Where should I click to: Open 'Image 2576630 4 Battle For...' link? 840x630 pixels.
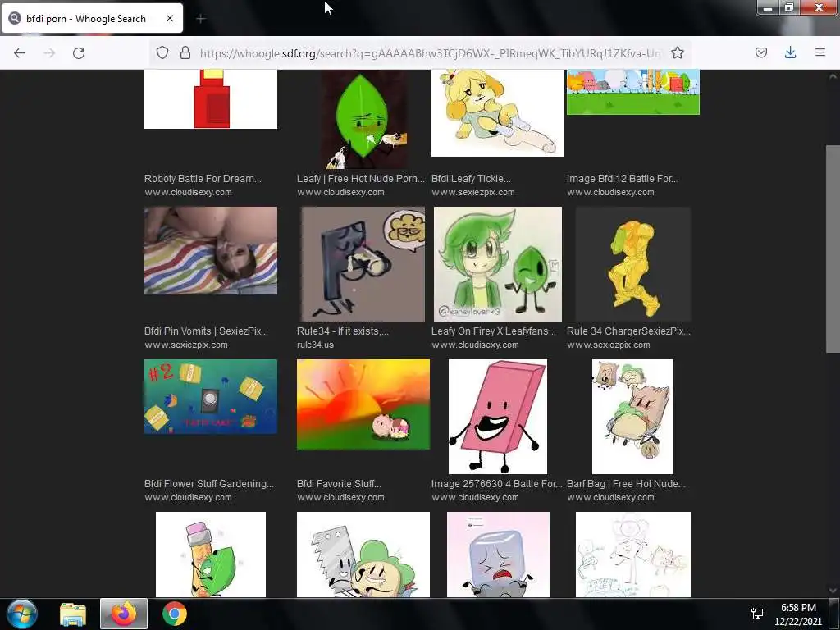[x=496, y=484]
